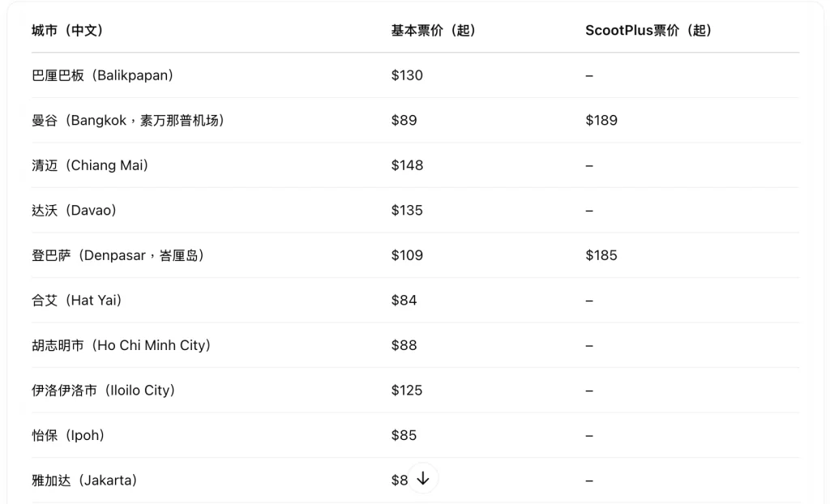830x504 pixels.
Task: Click the 达沃 (Davao) city cell
Action: (74, 211)
